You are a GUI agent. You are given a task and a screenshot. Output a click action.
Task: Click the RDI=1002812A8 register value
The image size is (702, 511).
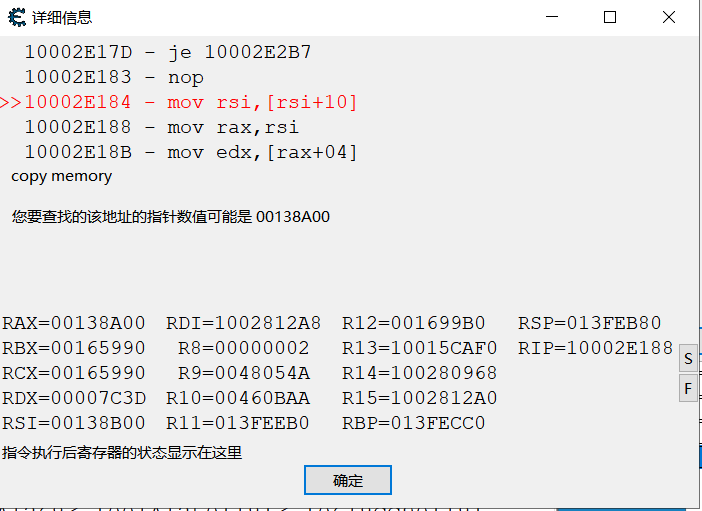pos(244,323)
